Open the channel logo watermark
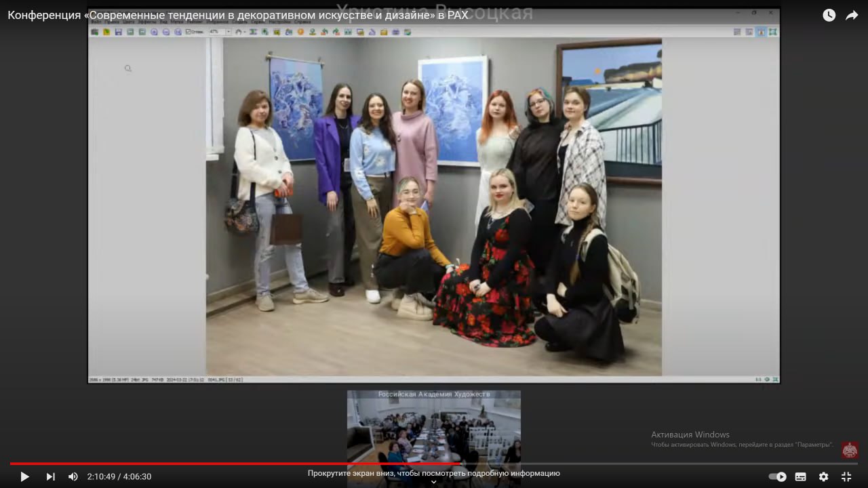 [x=850, y=450]
